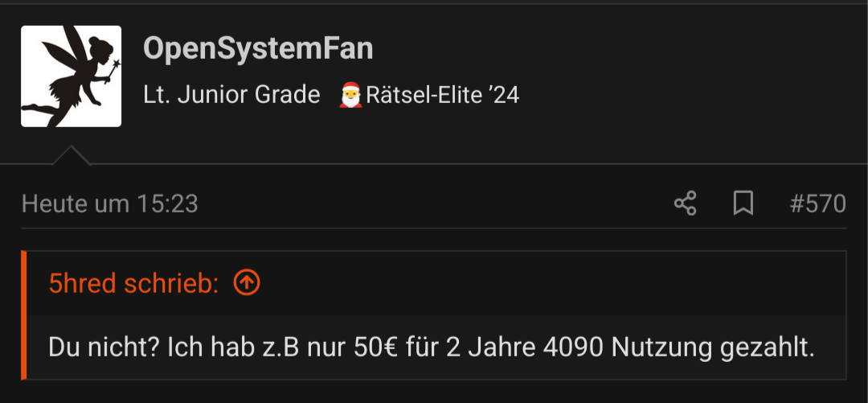Click "4090" in the quoted message
The width and height of the screenshot is (868, 403).
[x=573, y=347]
